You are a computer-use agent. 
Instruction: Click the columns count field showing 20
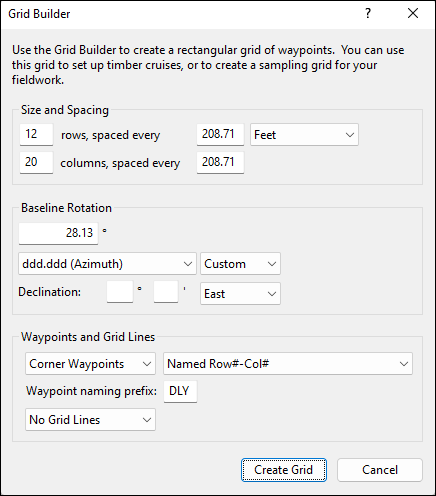tap(36, 162)
